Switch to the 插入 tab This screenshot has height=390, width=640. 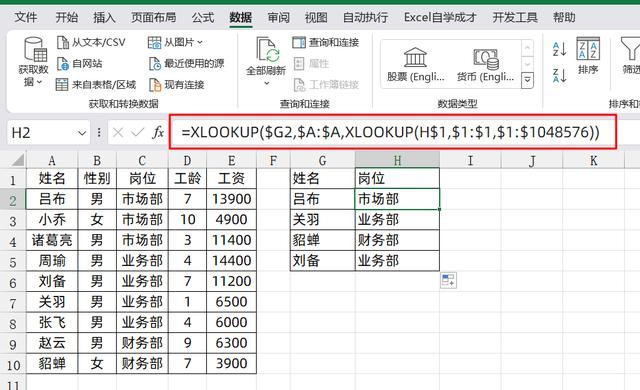point(104,17)
